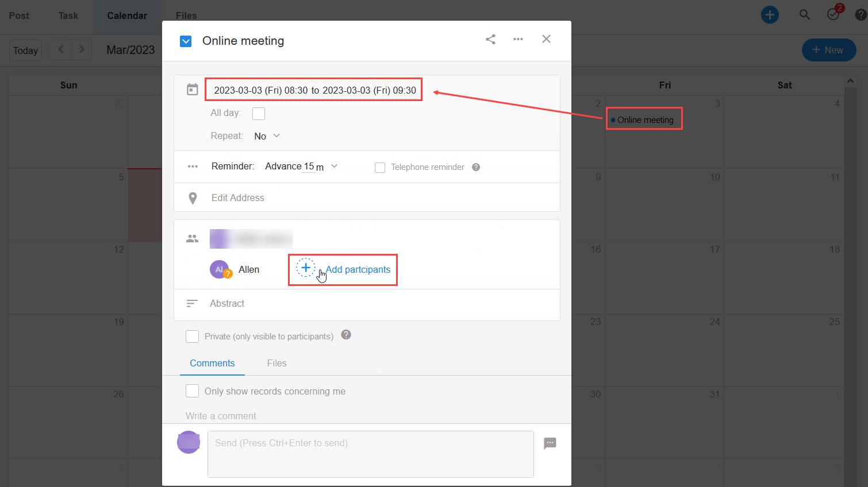Go to previous month arrow

click(x=60, y=49)
